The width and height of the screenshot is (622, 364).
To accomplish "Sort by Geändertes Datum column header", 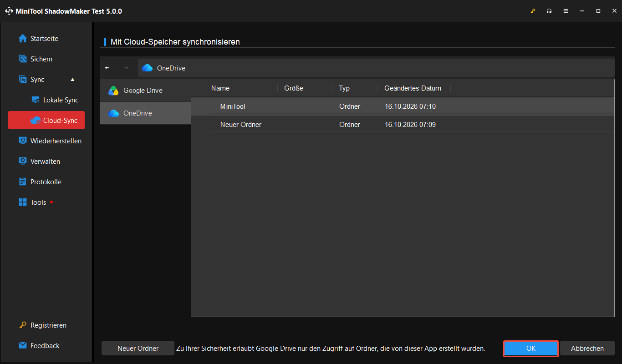I will point(413,88).
